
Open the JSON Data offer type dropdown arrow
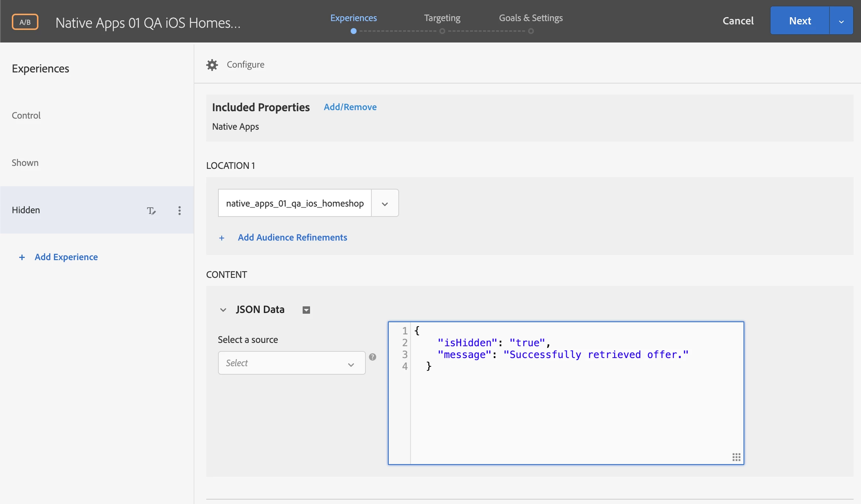[x=306, y=310]
